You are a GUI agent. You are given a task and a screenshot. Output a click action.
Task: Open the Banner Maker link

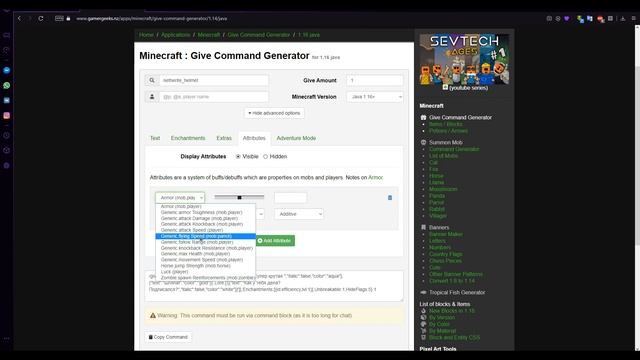pos(445,234)
